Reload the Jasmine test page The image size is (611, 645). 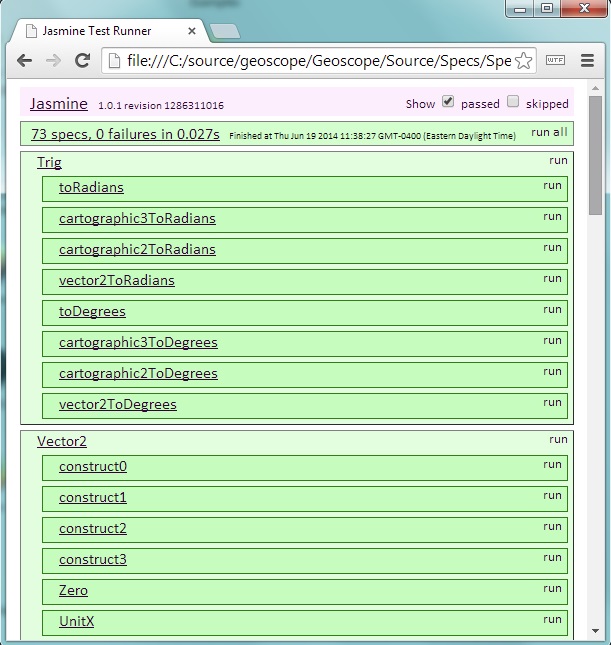(x=83, y=61)
